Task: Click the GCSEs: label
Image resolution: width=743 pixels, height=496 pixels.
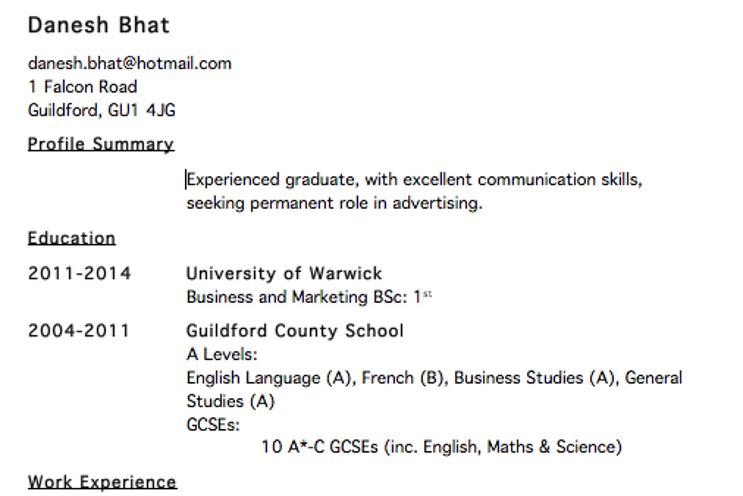Action: tap(213, 424)
